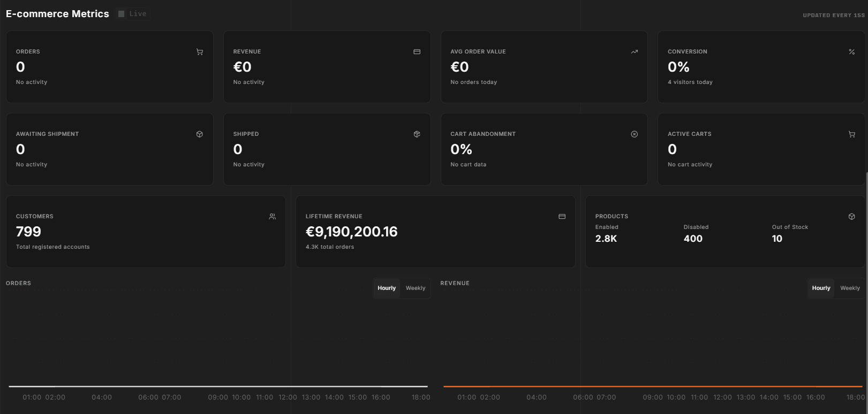
Task: Click the cart icon on Active Carts card
Action: [852, 134]
